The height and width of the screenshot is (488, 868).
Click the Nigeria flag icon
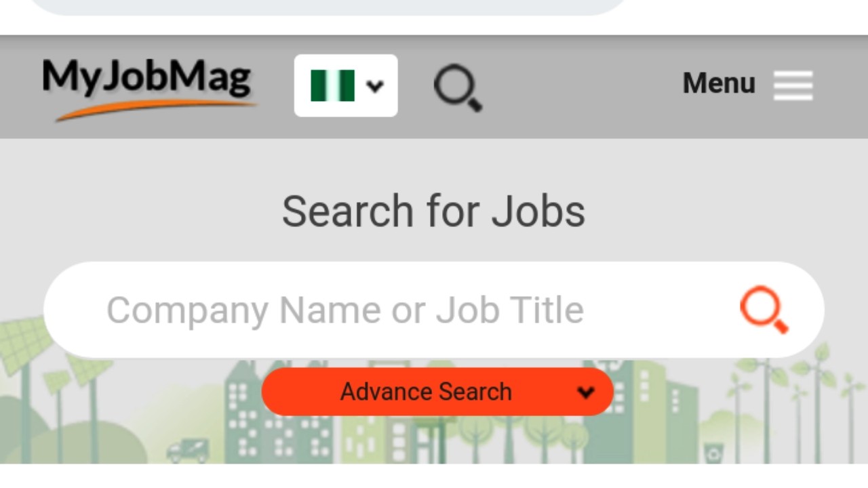point(332,86)
